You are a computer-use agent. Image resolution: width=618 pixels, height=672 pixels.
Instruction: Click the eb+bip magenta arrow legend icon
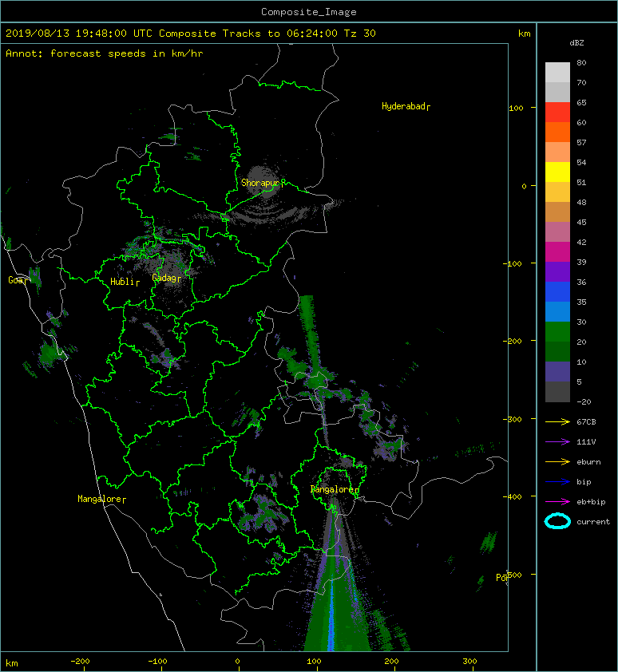click(x=557, y=501)
